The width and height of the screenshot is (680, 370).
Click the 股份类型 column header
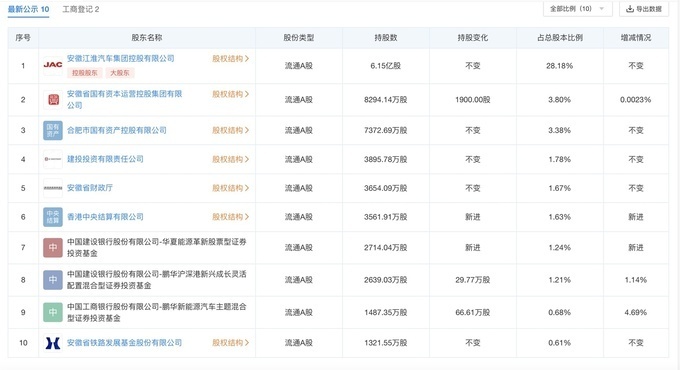(299, 38)
